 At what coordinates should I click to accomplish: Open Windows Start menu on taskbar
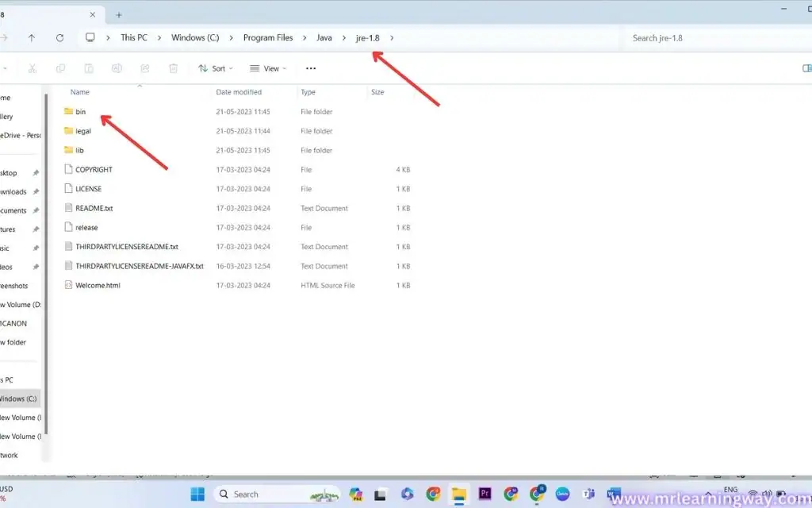coord(197,494)
